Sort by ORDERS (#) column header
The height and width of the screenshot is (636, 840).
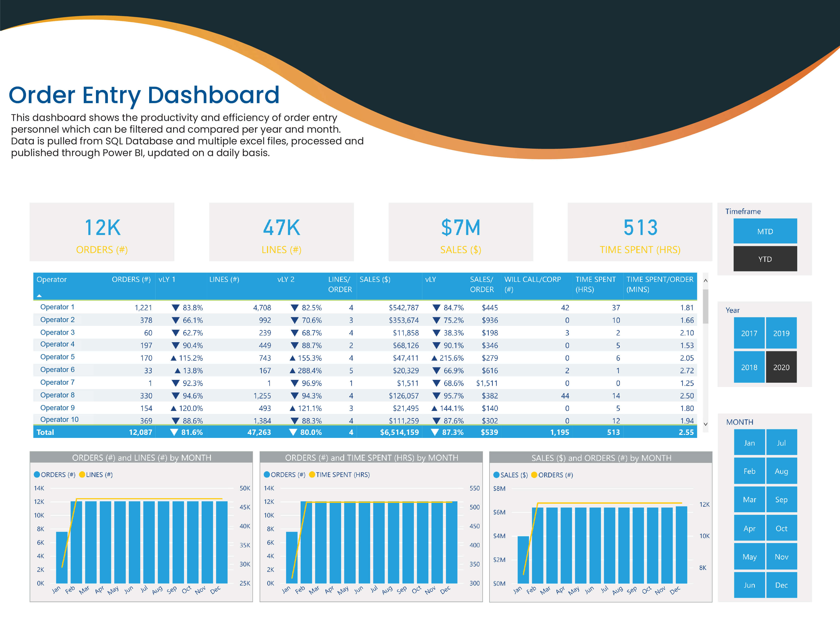click(x=131, y=279)
